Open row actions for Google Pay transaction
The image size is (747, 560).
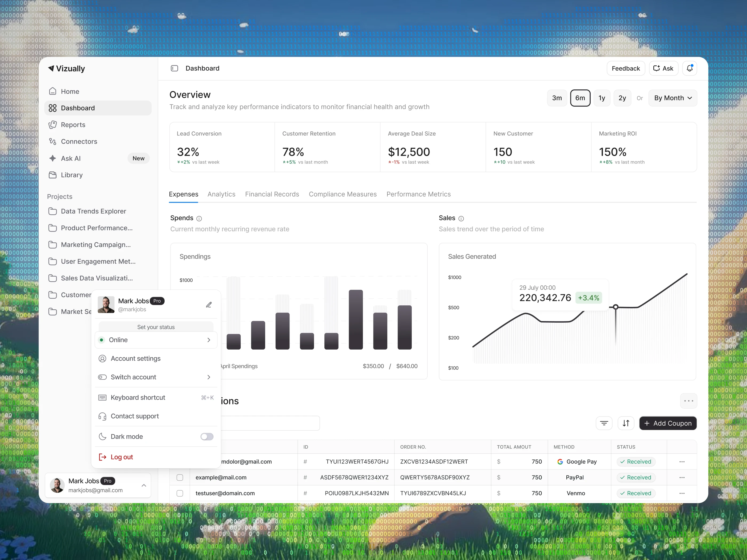pyautogui.click(x=682, y=461)
